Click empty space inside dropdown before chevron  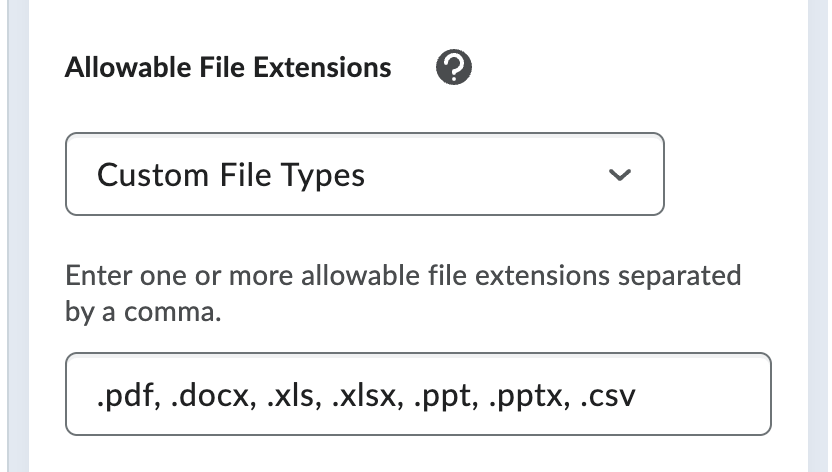(486, 174)
